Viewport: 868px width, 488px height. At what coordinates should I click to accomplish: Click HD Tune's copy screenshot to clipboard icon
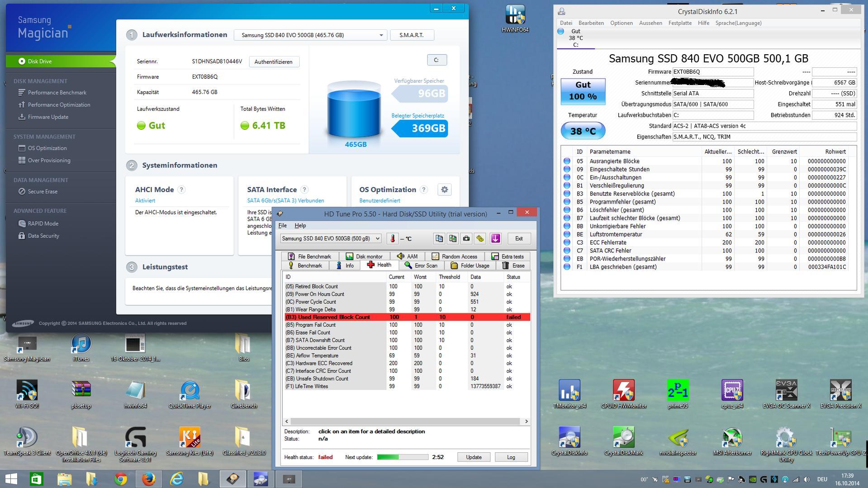click(x=452, y=238)
